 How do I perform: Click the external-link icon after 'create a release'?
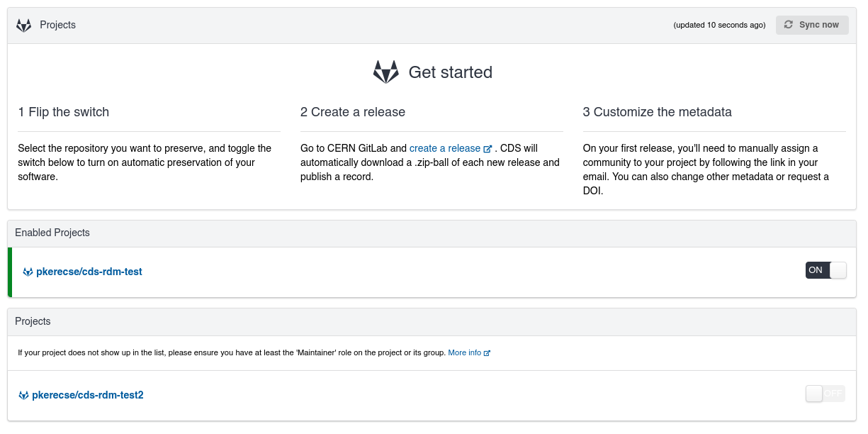click(x=487, y=149)
